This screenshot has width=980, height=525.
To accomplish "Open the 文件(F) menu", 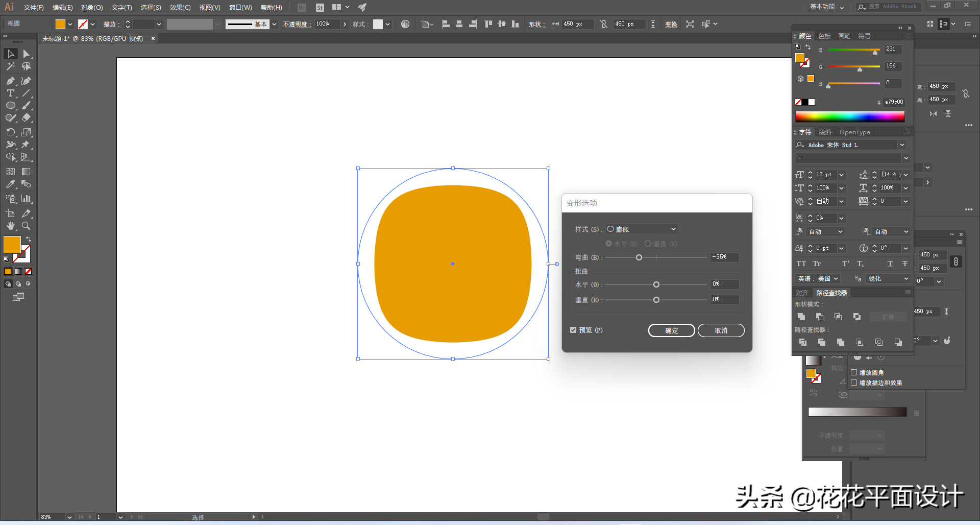I will [x=34, y=8].
